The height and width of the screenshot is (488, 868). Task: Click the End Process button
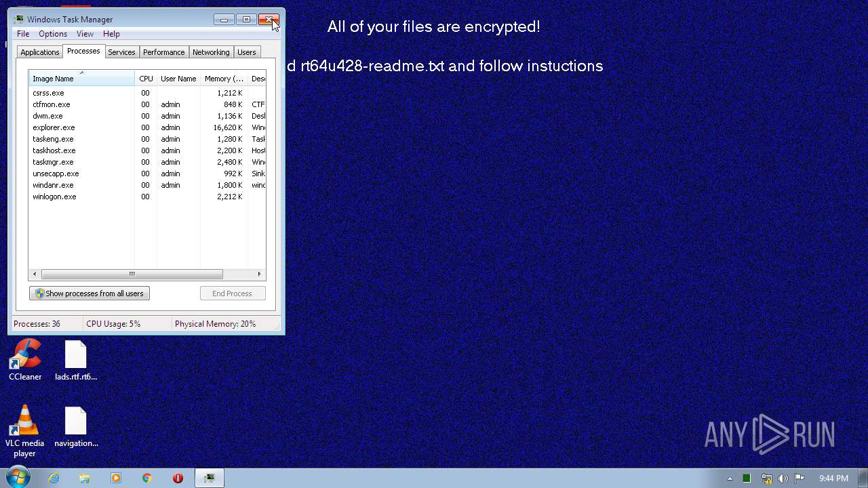pos(233,293)
